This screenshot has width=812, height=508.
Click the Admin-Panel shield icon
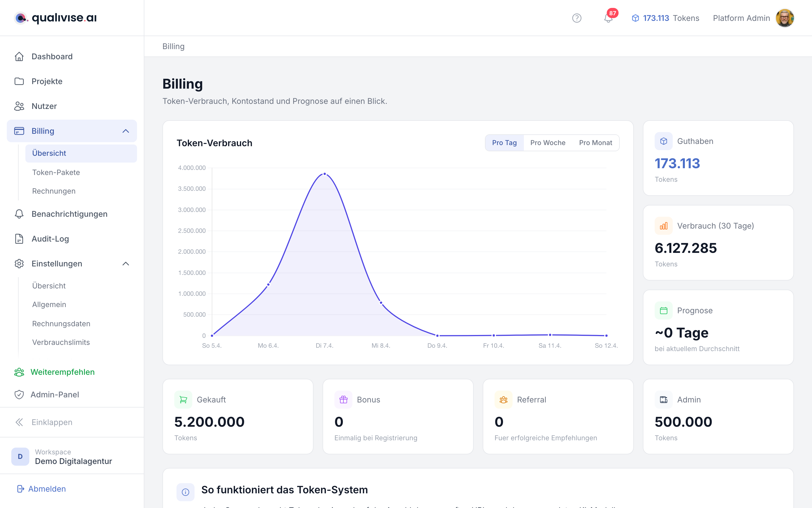19,395
